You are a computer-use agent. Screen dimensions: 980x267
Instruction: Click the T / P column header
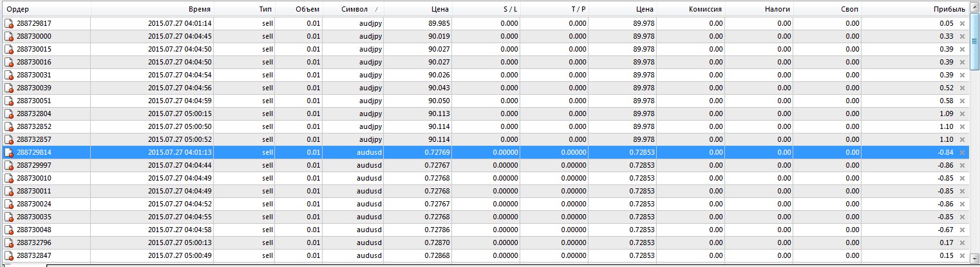tap(554, 10)
